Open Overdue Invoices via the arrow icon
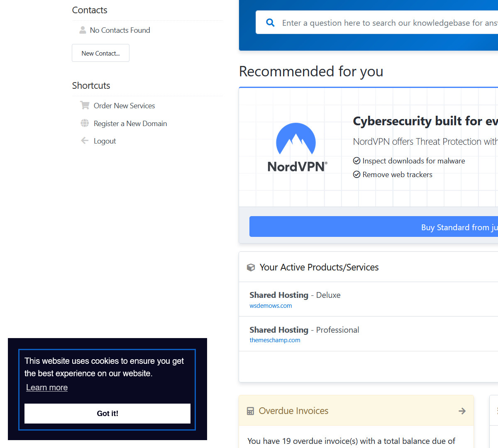Image resolution: width=498 pixels, height=448 pixels. point(462,411)
